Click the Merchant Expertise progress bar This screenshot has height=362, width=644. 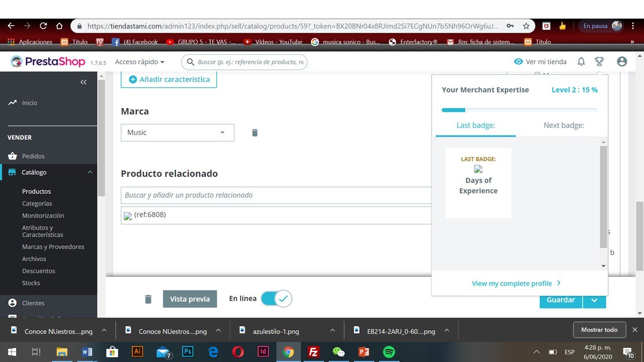[520, 110]
